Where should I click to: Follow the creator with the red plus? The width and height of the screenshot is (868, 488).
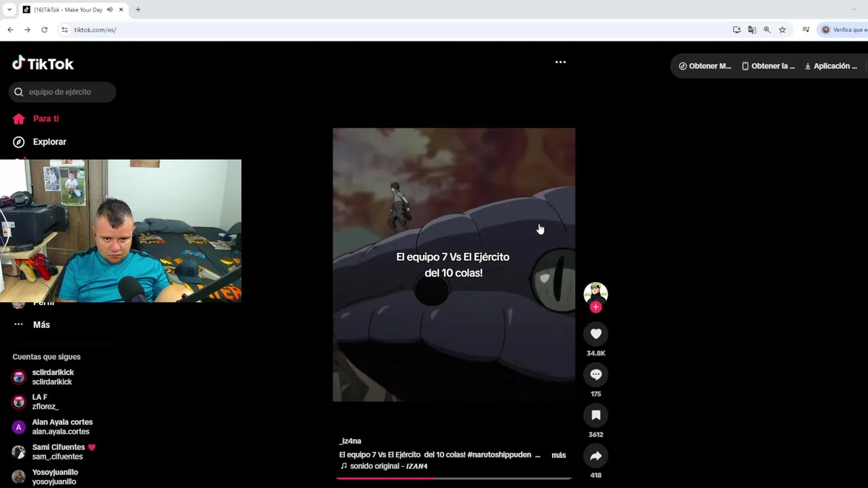[x=595, y=307]
